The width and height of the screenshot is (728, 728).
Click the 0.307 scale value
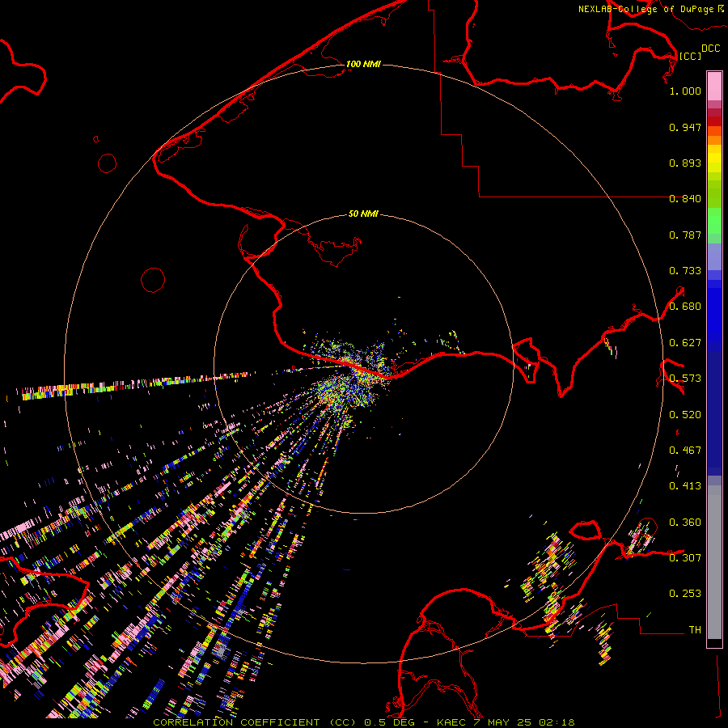685,558
